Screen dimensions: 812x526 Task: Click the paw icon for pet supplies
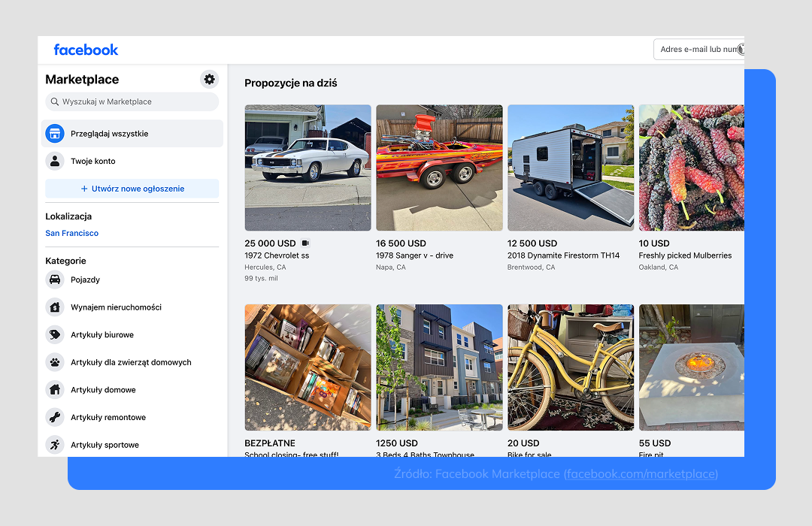coord(54,362)
